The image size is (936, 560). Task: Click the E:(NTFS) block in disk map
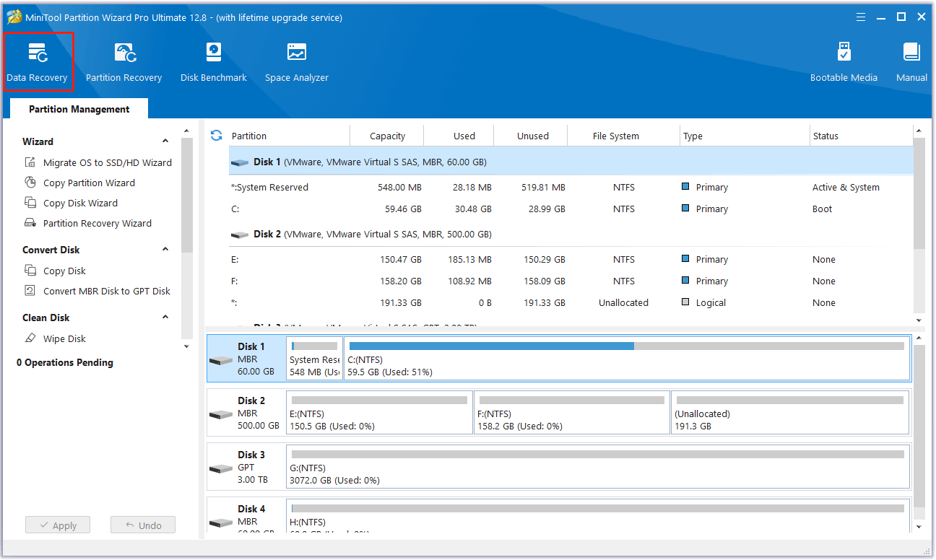coord(379,413)
